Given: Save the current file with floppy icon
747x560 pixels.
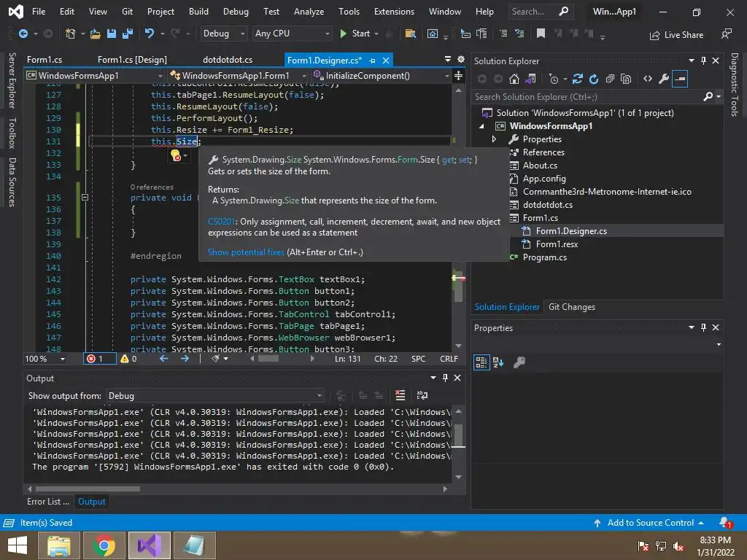Looking at the screenshot, I should (x=112, y=34).
